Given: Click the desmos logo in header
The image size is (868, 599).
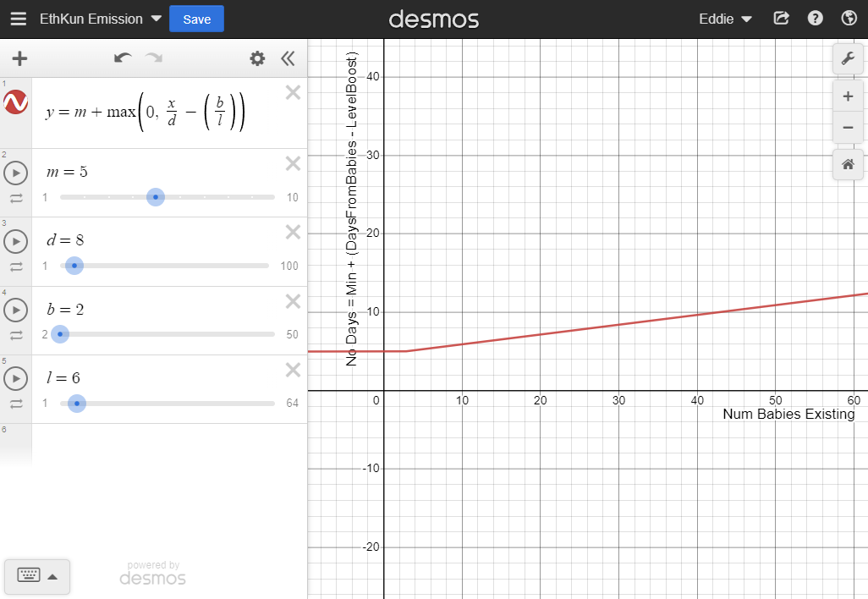Looking at the screenshot, I should tap(433, 19).
